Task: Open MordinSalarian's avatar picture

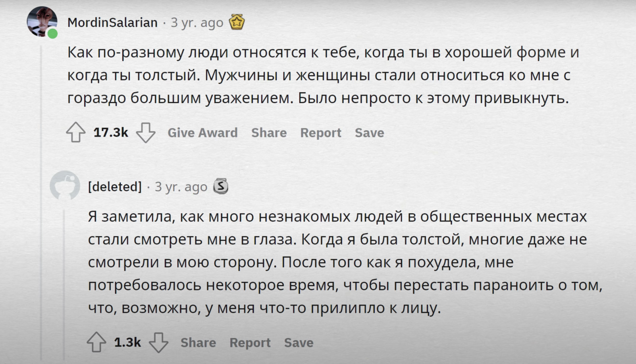Action: point(42,22)
